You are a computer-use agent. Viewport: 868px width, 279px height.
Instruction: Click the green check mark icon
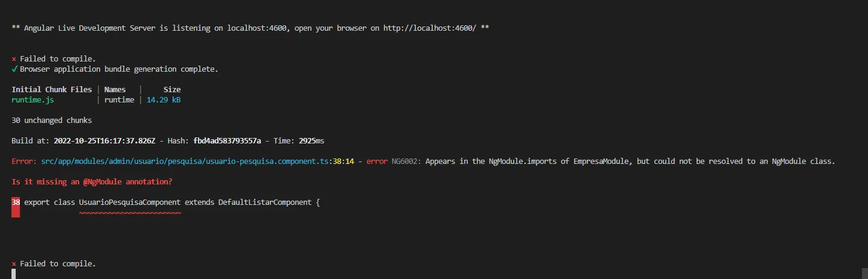(x=14, y=69)
